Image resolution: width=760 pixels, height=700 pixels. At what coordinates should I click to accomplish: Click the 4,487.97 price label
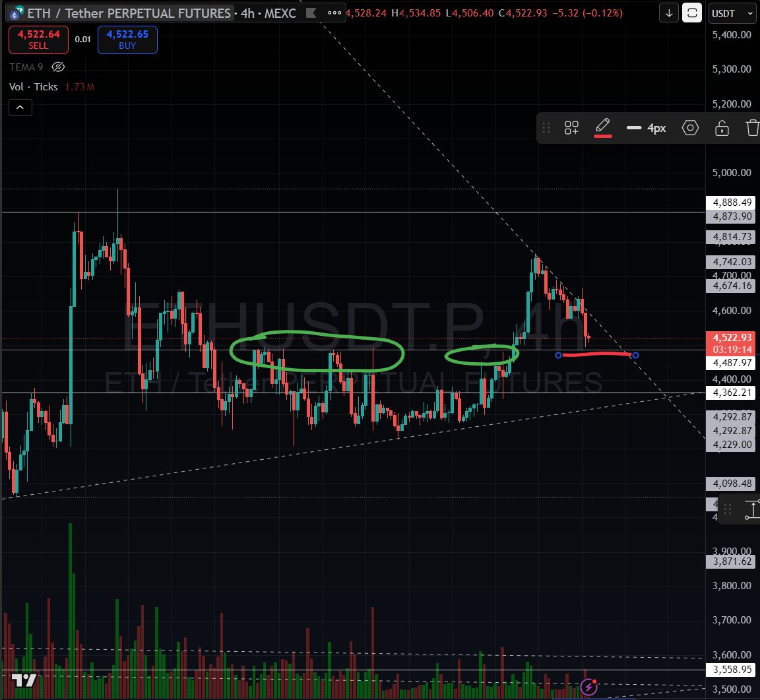(x=732, y=363)
